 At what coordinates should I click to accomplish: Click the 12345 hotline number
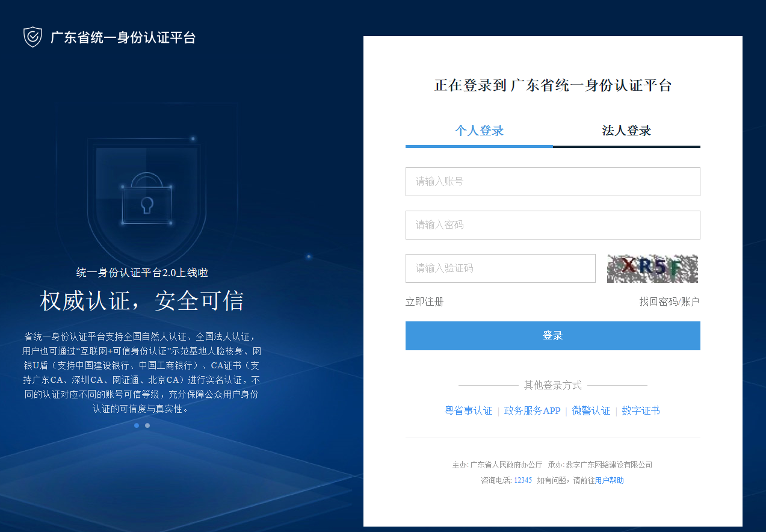pyautogui.click(x=523, y=481)
